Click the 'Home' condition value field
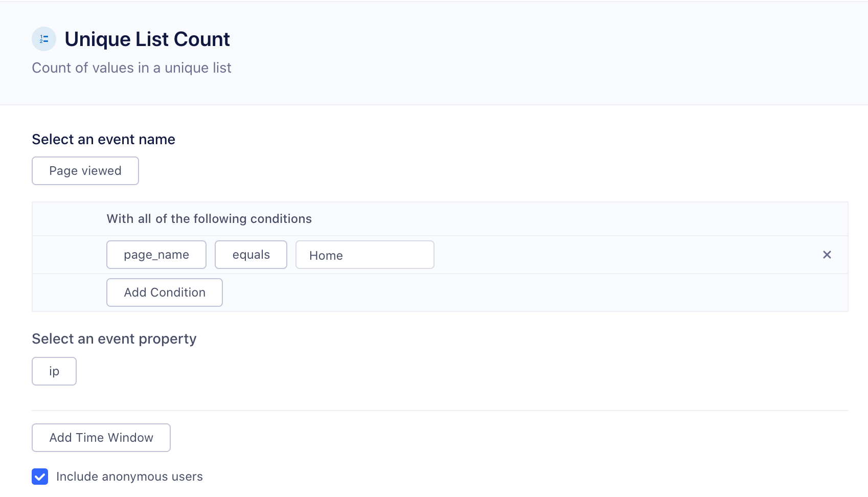Image resolution: width=868 pixels, height=497 pixels. click(x=364, y=255)
